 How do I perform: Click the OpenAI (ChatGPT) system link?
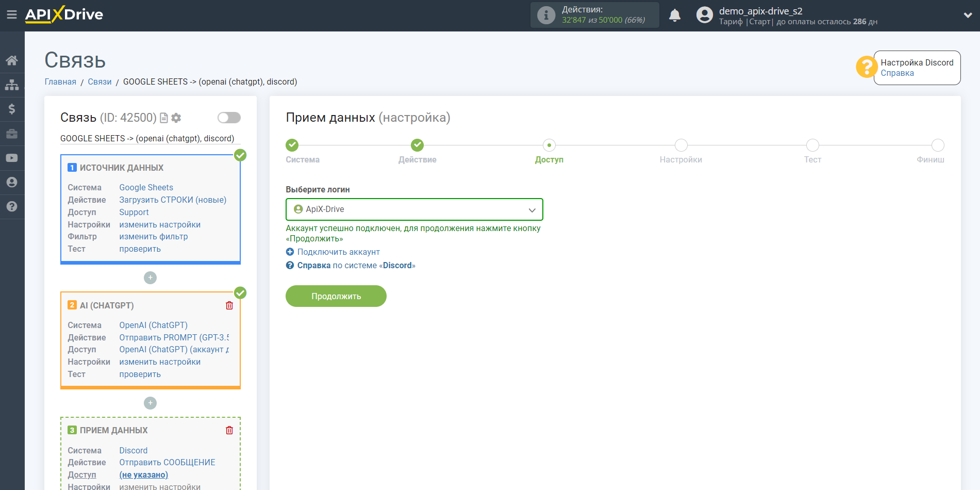click(153, 325)
